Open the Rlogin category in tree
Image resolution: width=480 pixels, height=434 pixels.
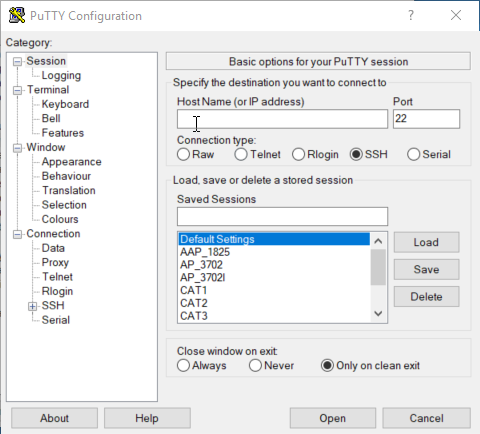(x=57, y=291)
